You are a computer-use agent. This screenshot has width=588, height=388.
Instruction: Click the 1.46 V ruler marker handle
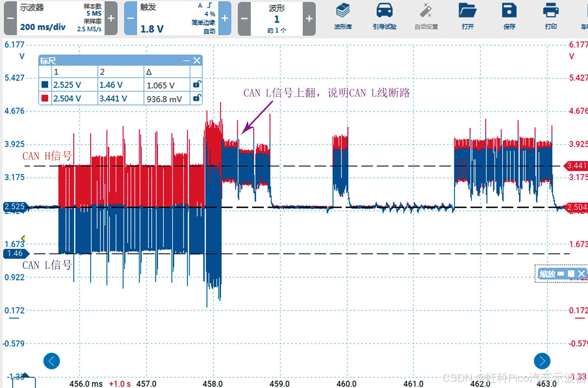[15, 254]
